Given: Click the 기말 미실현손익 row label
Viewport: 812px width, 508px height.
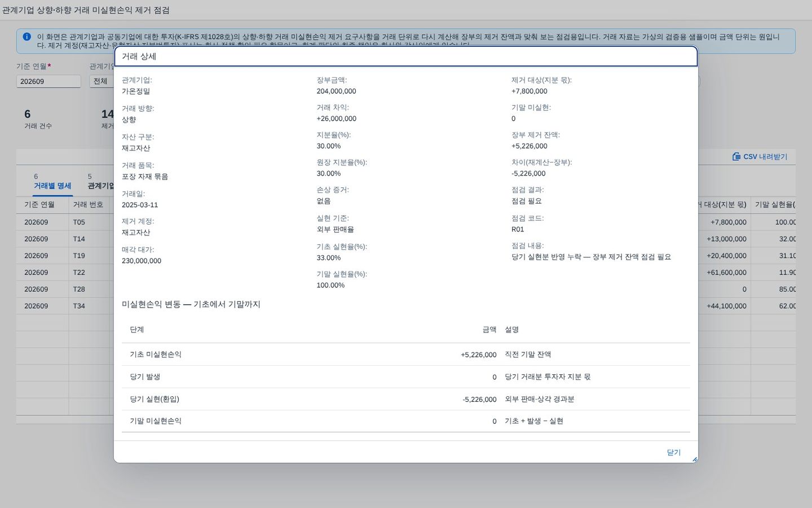Looking at the screenshot, I should [156, 421].
